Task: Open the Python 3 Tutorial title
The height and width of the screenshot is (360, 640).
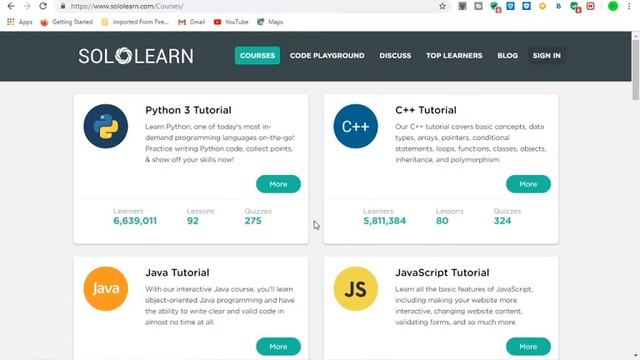Action: coord(188,110)
